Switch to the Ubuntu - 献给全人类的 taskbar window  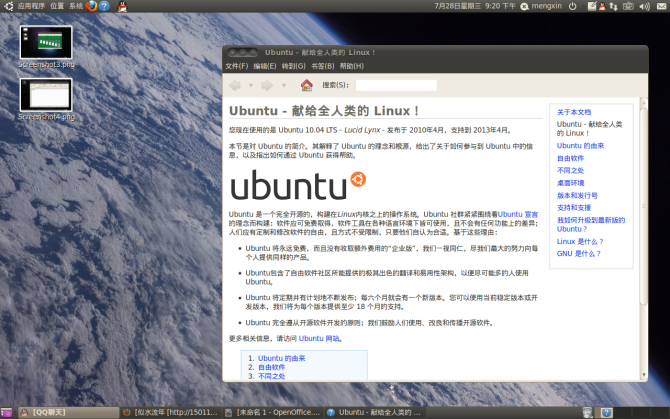pos(374,413)
